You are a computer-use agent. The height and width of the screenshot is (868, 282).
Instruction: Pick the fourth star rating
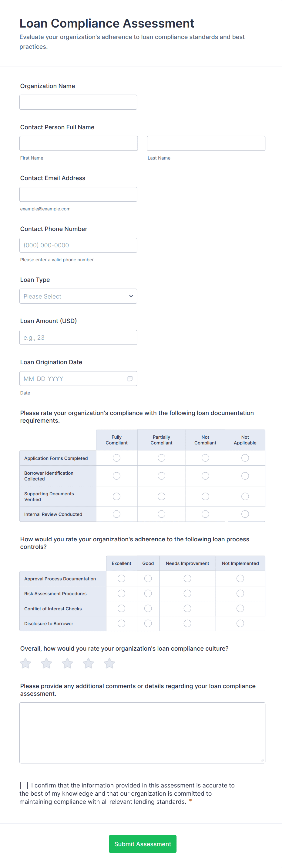tap(88, 663)
